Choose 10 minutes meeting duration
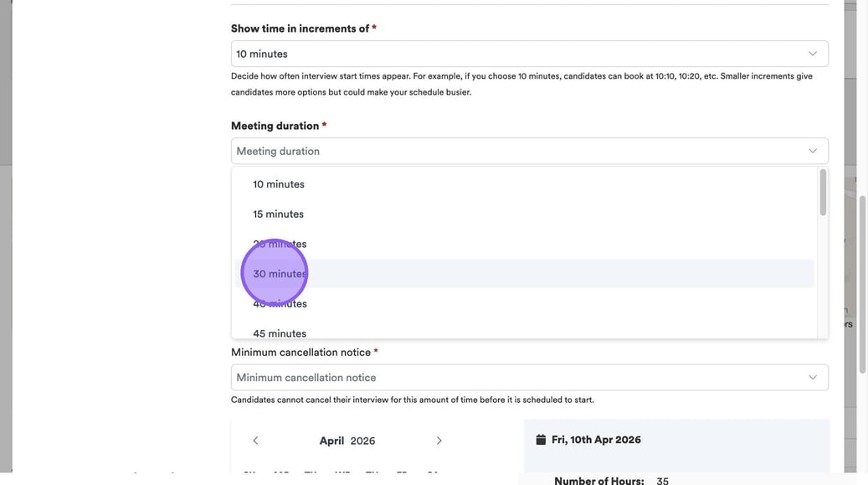 pyautogui.click(x=279, y=184)
